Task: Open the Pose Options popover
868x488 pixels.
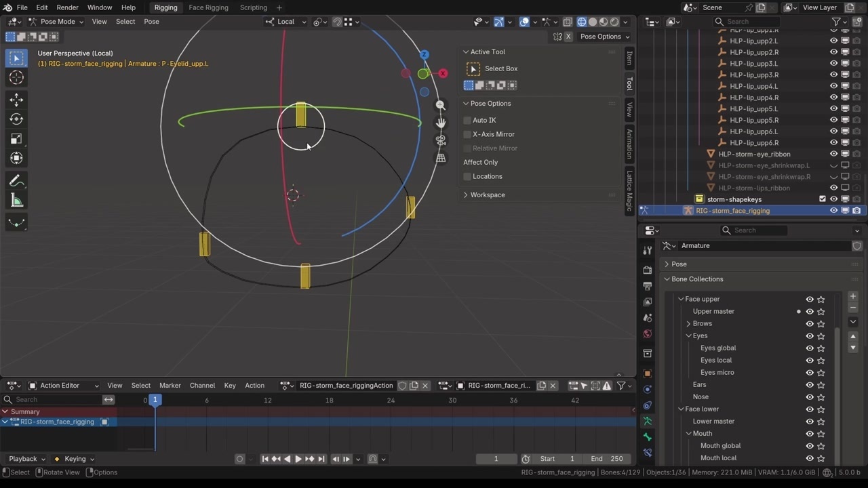Action: pos(604,37)
